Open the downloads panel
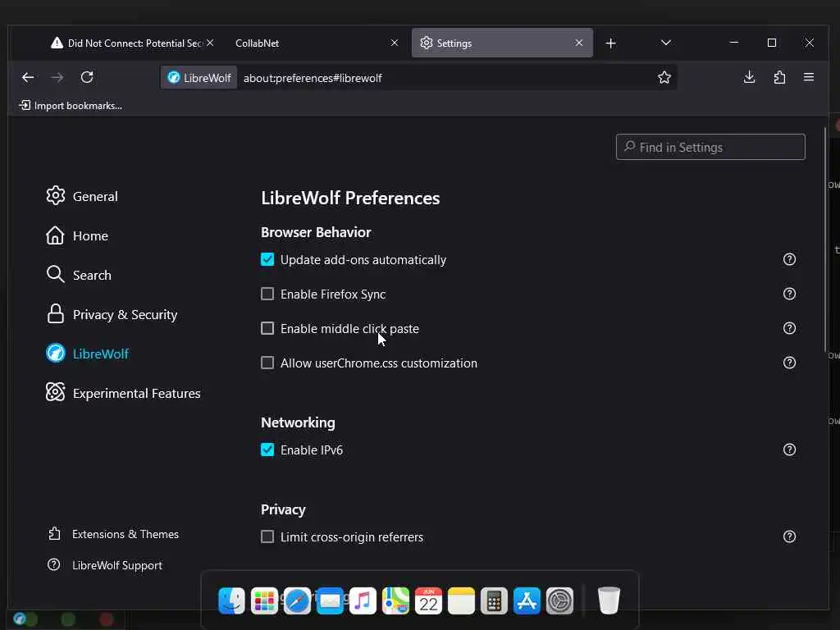 [x=750, y=78]
